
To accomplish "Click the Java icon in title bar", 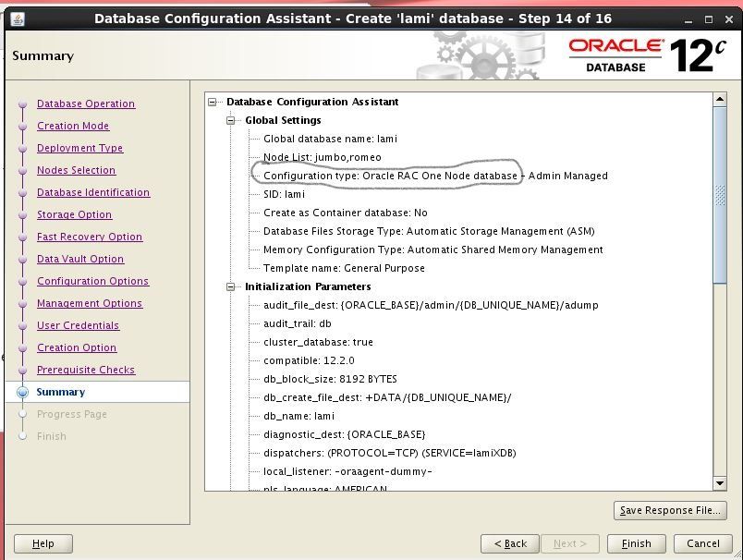I will (x=18, y=19).
